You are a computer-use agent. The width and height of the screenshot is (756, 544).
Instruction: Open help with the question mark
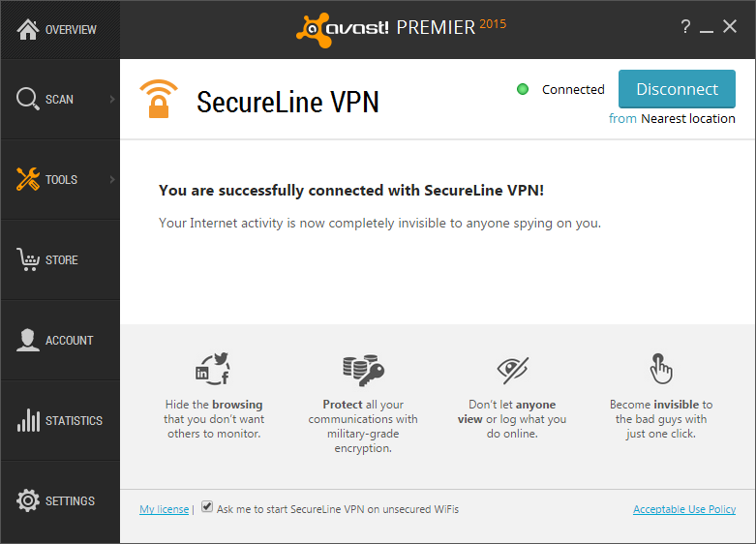[685, 27]
